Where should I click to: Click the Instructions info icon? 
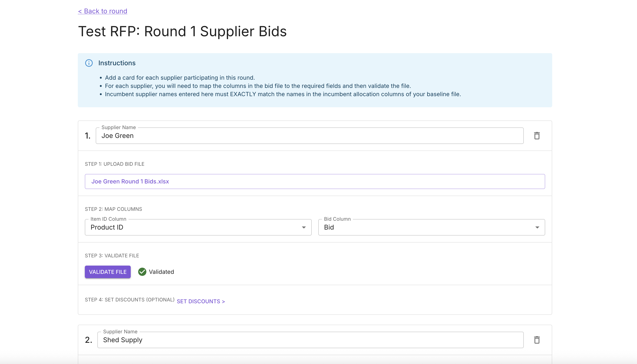click(x=89, y=63)
